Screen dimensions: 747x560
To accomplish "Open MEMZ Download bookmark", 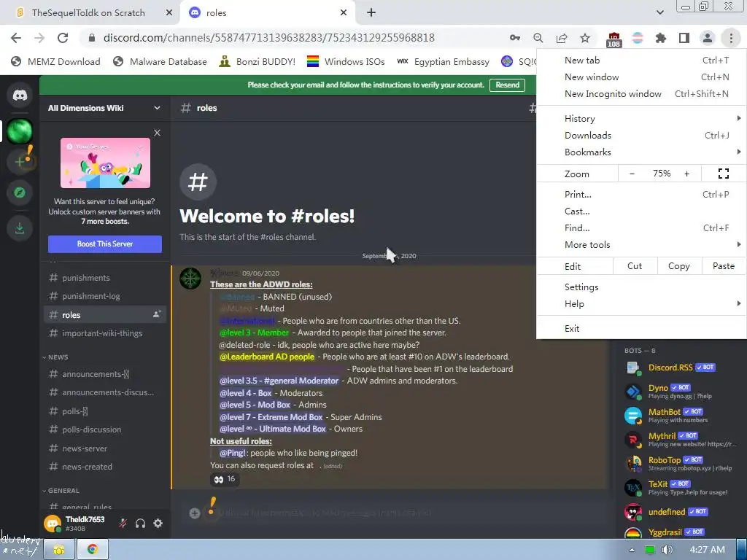I will [55, 61].
